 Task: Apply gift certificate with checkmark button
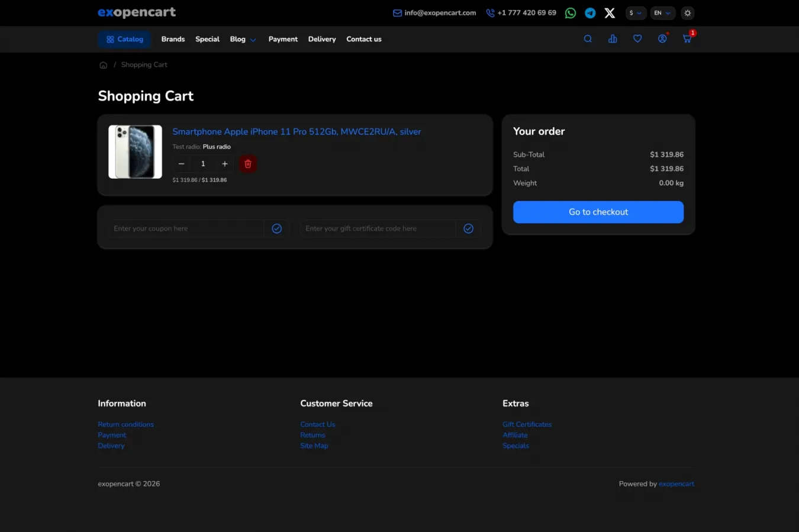coord(468,228)
